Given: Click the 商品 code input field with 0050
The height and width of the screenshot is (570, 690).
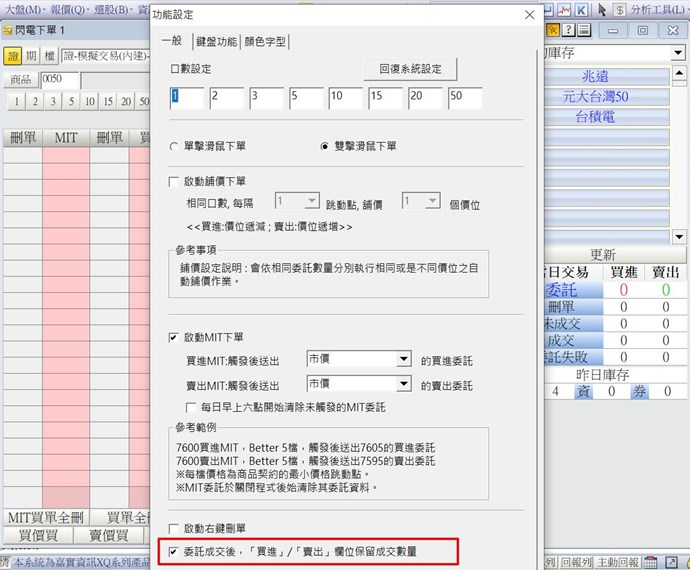Looking at the screenshot, I should click(60, 79).
